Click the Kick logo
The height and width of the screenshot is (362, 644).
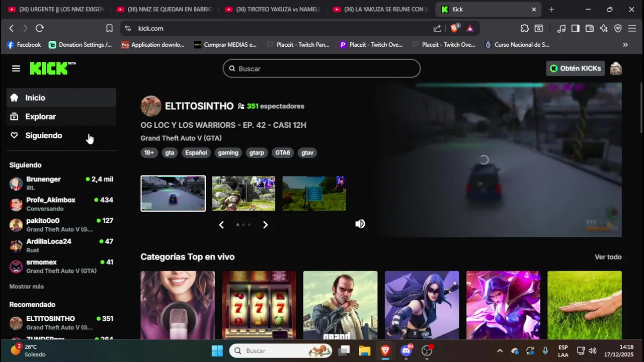click(52, 68)
